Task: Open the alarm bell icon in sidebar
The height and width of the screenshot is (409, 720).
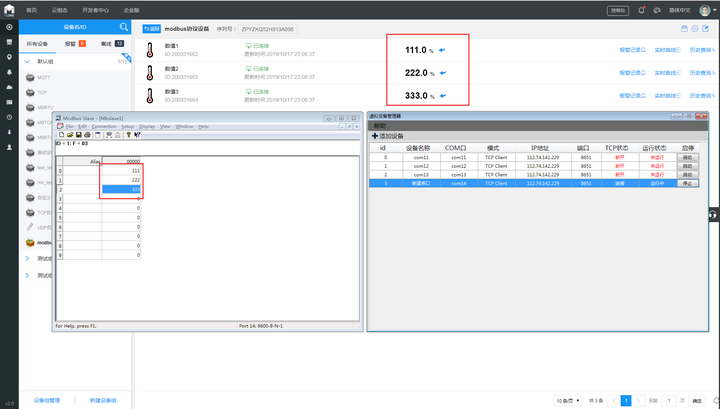Action: [9, 72]
